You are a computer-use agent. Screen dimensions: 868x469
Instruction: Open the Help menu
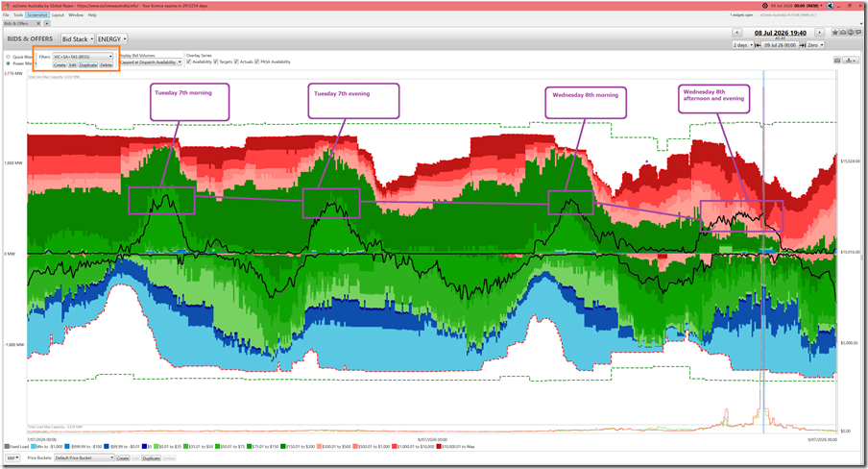92,15
